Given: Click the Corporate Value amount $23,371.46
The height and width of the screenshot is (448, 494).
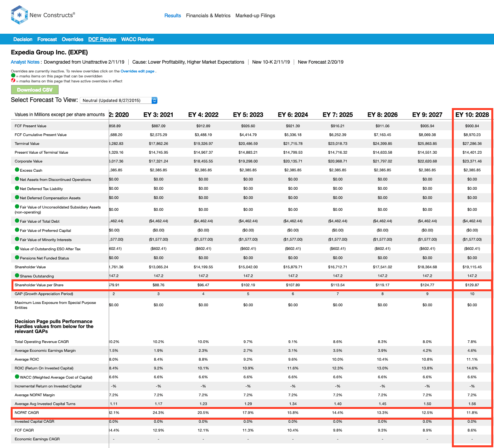Looking at the screenshot, I should click(x=472, y=161).
